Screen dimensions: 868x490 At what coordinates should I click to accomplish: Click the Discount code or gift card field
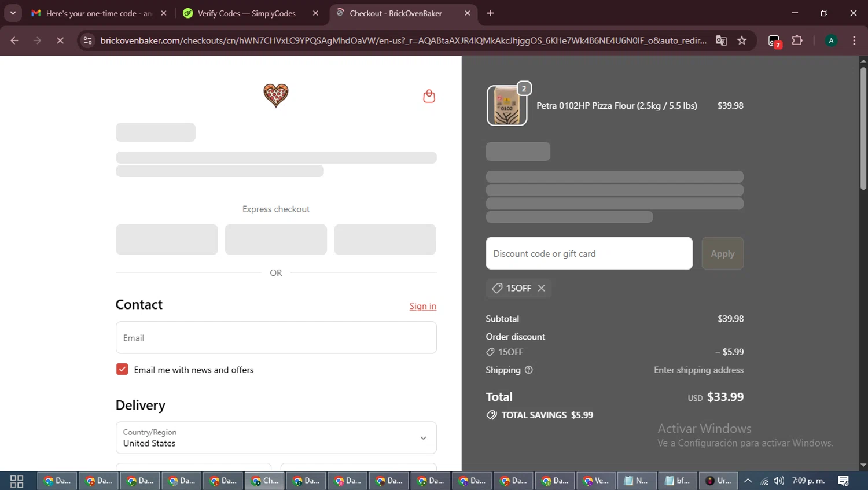(589, 253)
